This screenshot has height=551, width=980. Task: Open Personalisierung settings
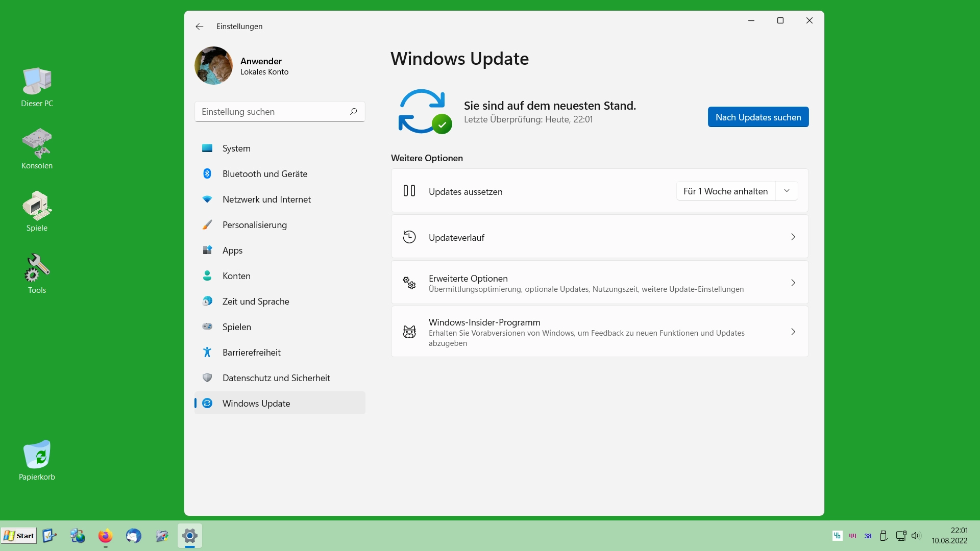pos(280,225)
